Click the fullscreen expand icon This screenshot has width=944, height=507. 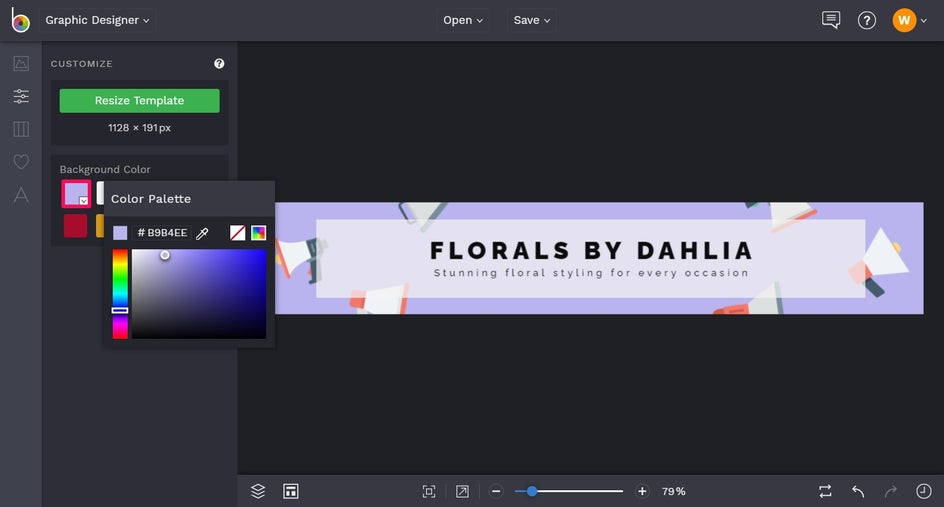(x=462, y=491)
